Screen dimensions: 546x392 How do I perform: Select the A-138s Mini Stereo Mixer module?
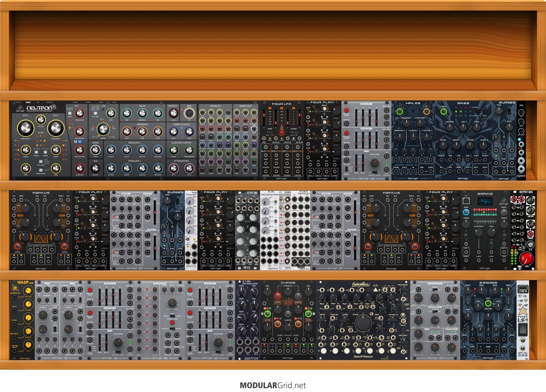tap(247, 320)
